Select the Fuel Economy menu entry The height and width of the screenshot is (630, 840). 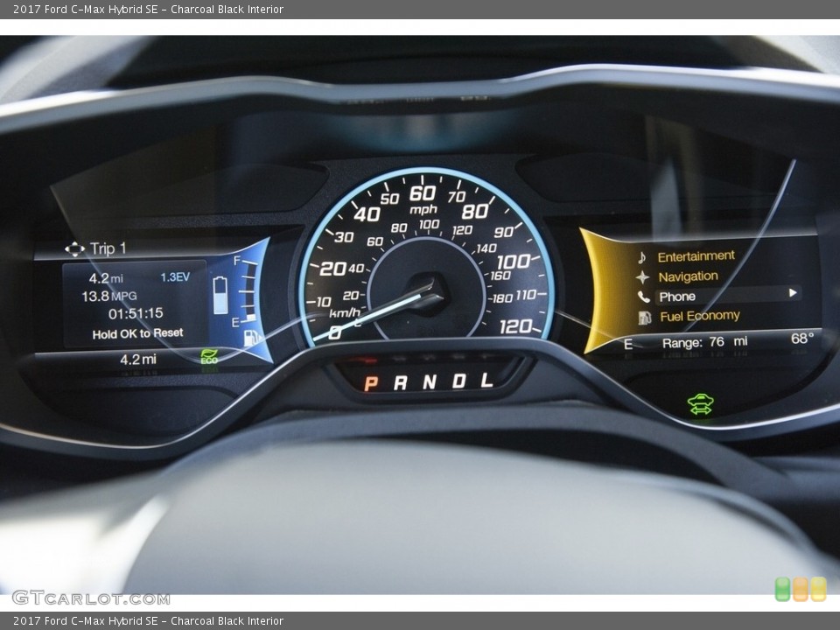[x=700, y=316]
